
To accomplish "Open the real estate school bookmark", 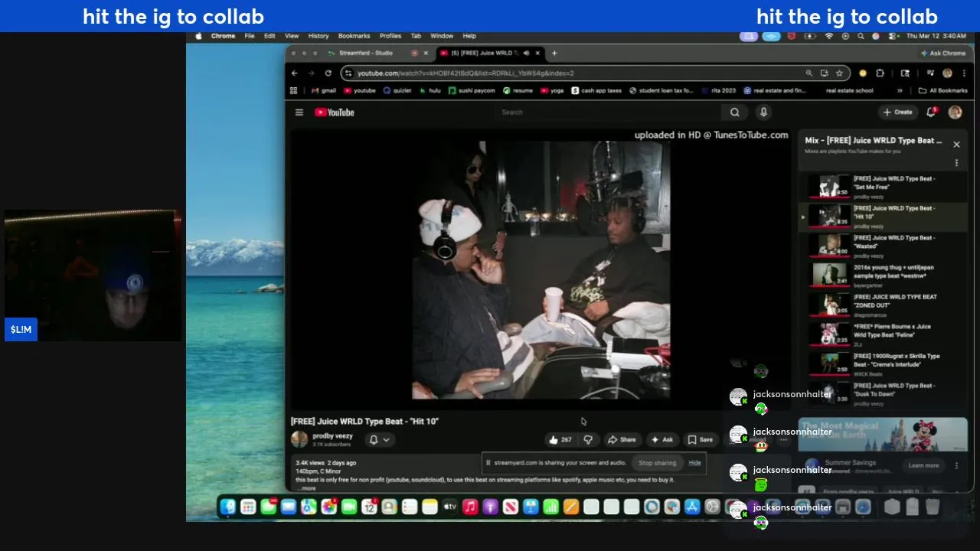I will (849, 90).
